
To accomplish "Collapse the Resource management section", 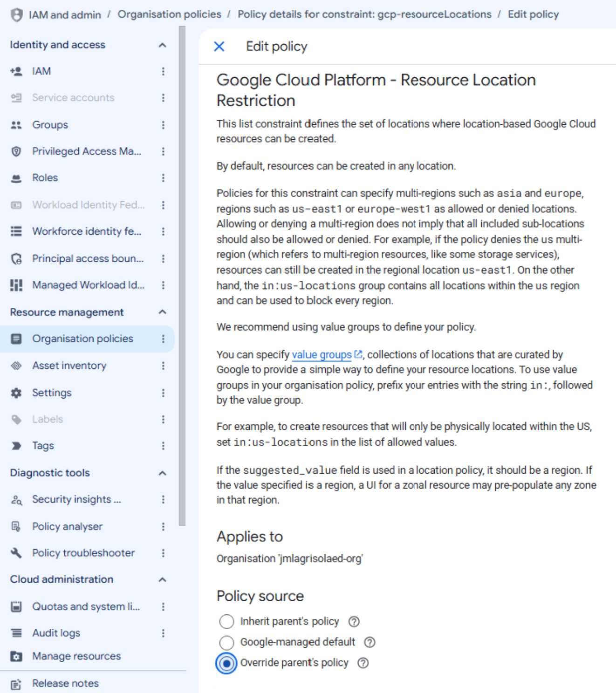I will (162, 312).
